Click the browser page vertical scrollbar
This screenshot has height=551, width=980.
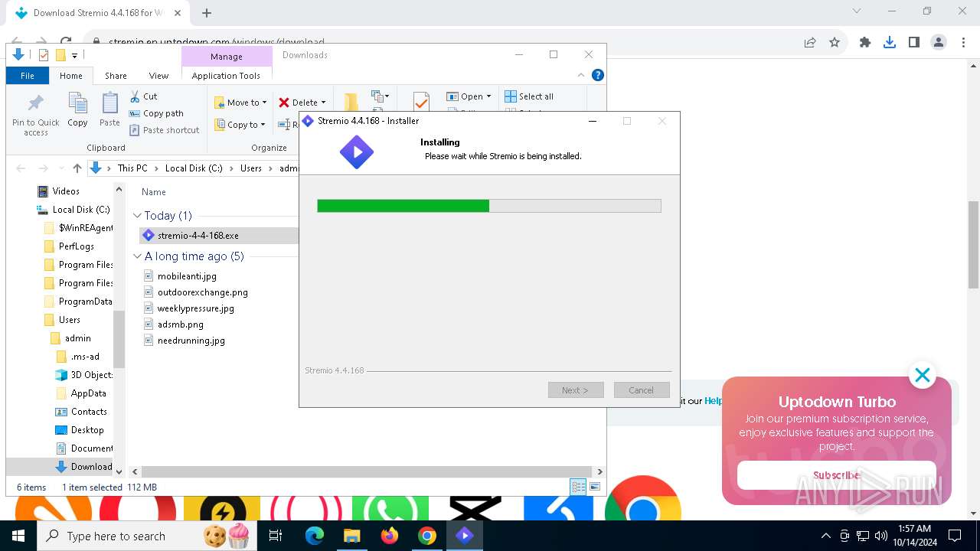[x=973, y=245]
